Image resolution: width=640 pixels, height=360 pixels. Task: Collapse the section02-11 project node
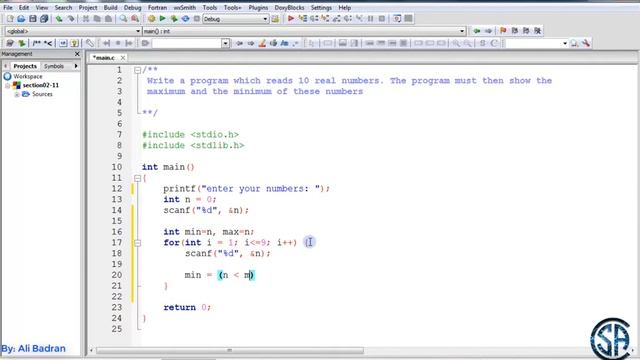[x=7, y=85]
